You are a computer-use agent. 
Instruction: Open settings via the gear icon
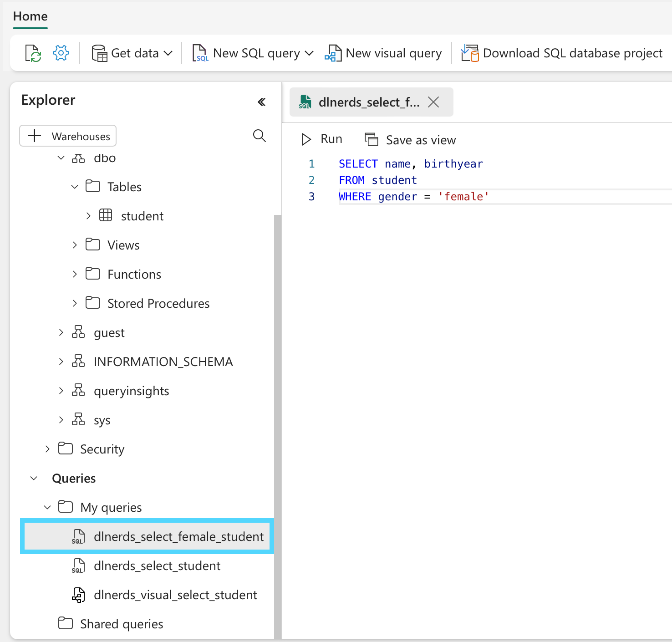click(x=61, y=53)
